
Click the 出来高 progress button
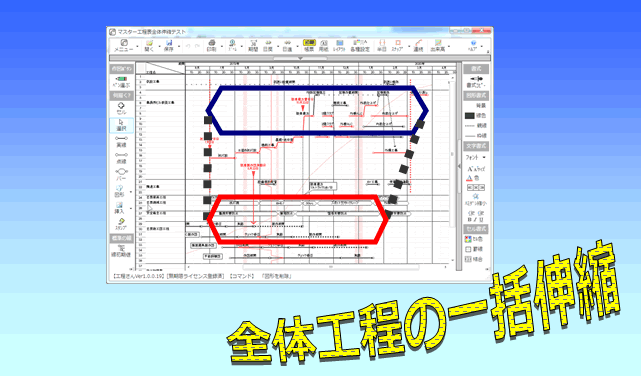[437, 45]
